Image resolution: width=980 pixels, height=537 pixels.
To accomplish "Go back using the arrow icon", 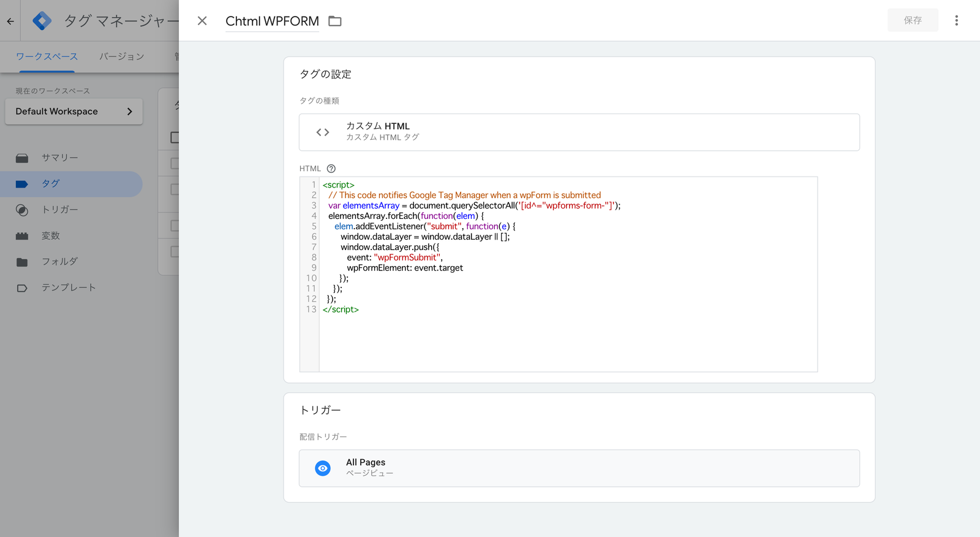I will [x=10, y=21].
